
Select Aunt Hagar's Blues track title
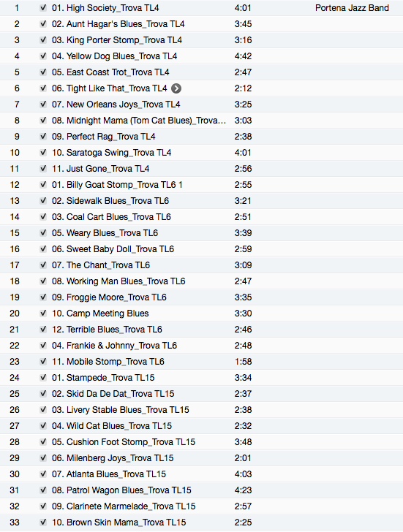(x=118, y=24)
